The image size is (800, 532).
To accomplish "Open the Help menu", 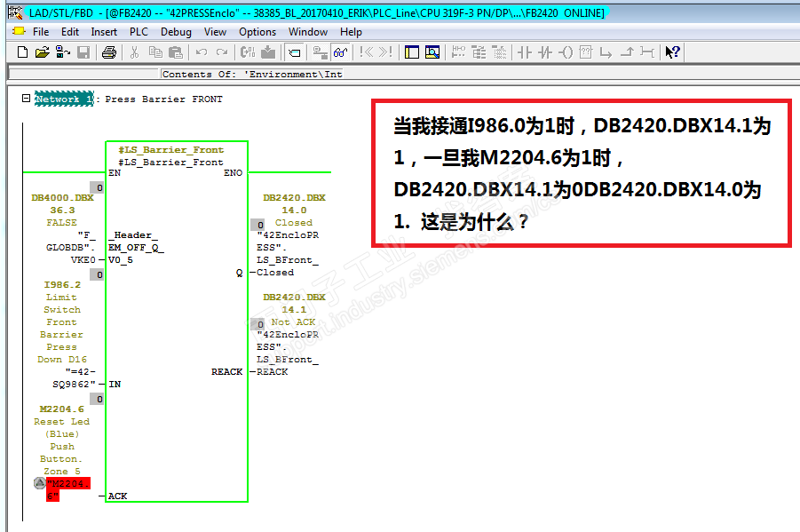I will tap(351, 32).
